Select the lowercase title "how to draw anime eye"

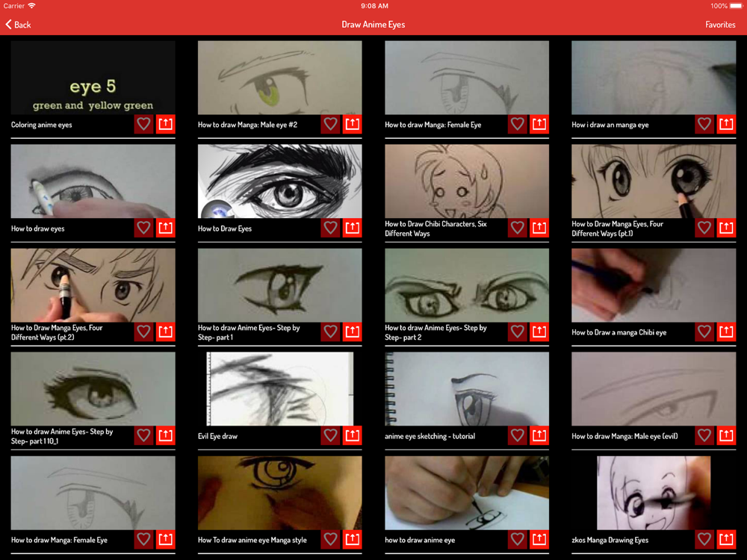420,540
